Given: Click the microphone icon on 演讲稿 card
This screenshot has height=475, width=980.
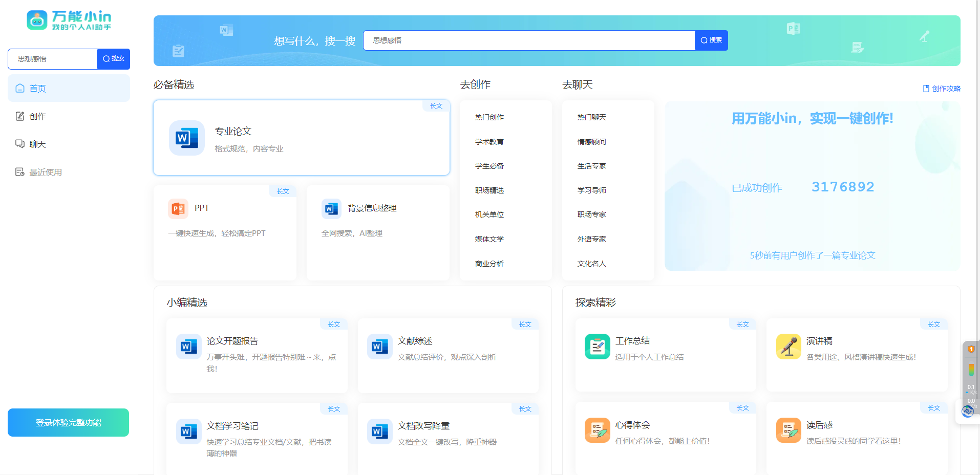Looking at the screenshot, I should tap(789, 347).
